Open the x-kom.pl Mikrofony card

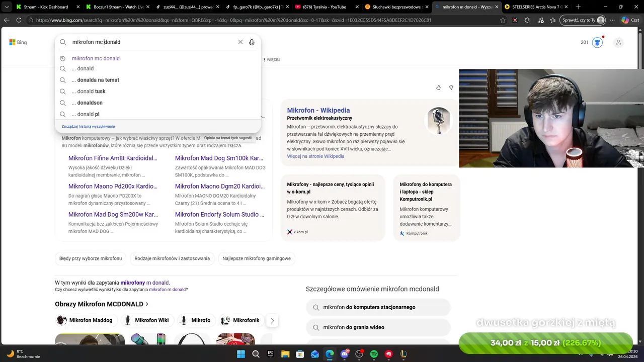tap(333, 208)
